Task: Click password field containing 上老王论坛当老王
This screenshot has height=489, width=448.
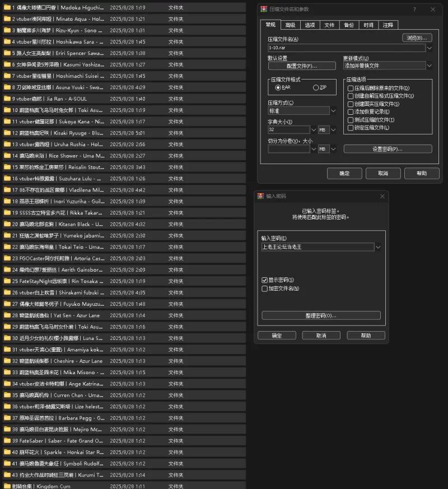Action: 318,247
